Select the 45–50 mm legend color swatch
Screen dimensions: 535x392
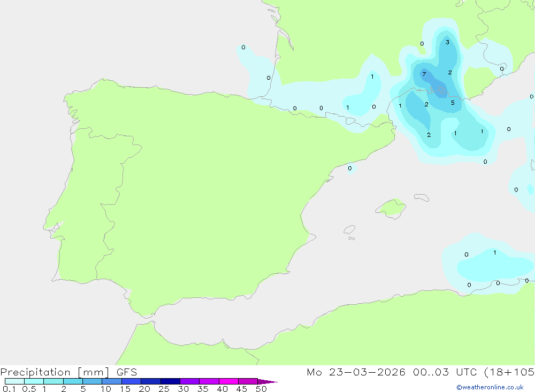point(248,381)
